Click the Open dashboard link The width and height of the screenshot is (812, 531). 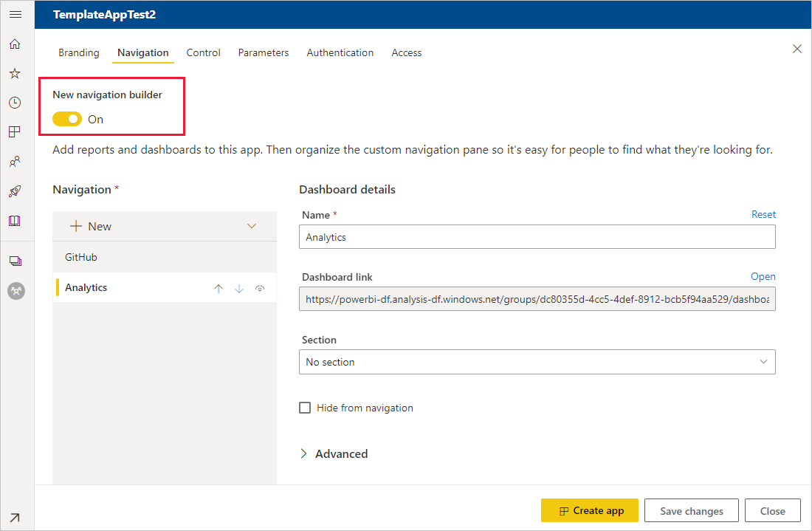pyautogui.click(x=763, y=276)
